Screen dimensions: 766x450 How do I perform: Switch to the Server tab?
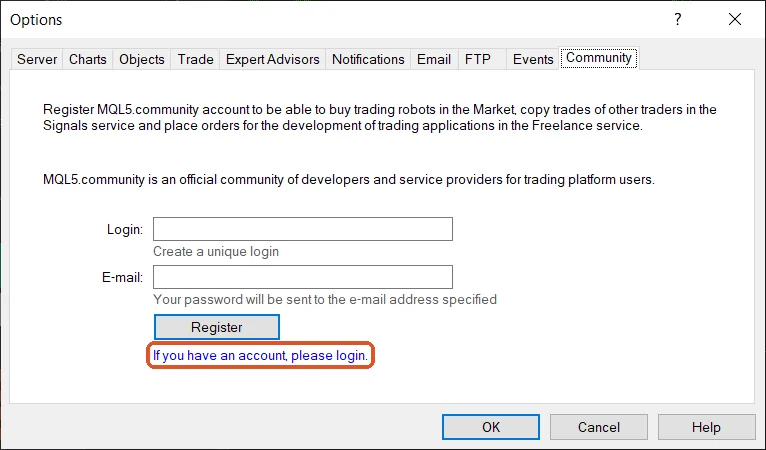37,59
